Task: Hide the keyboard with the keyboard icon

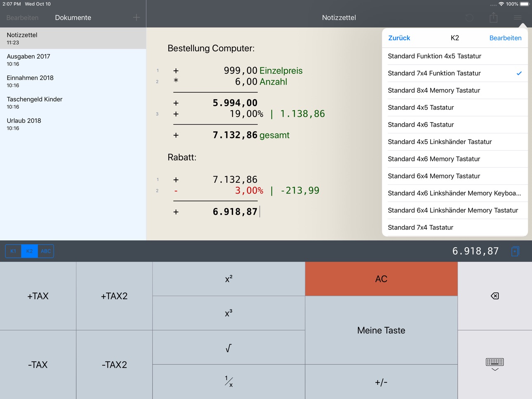Action: click(494, 364)
